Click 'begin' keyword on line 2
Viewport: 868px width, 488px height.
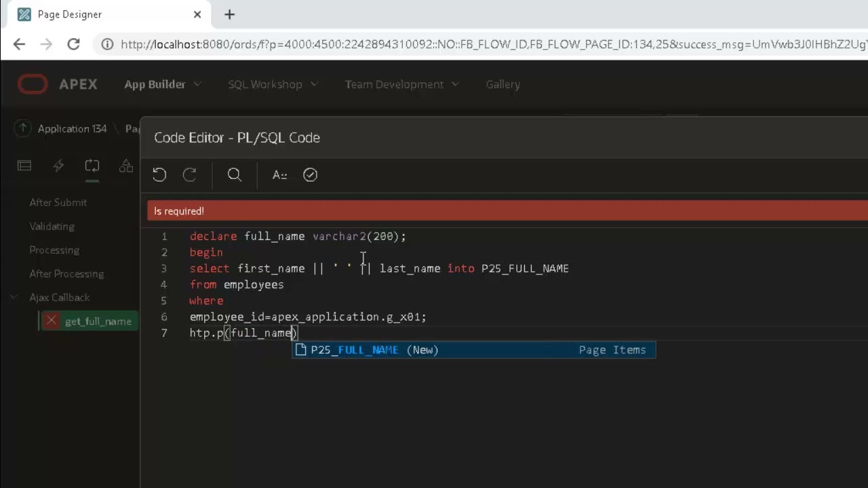pos(206,252)
